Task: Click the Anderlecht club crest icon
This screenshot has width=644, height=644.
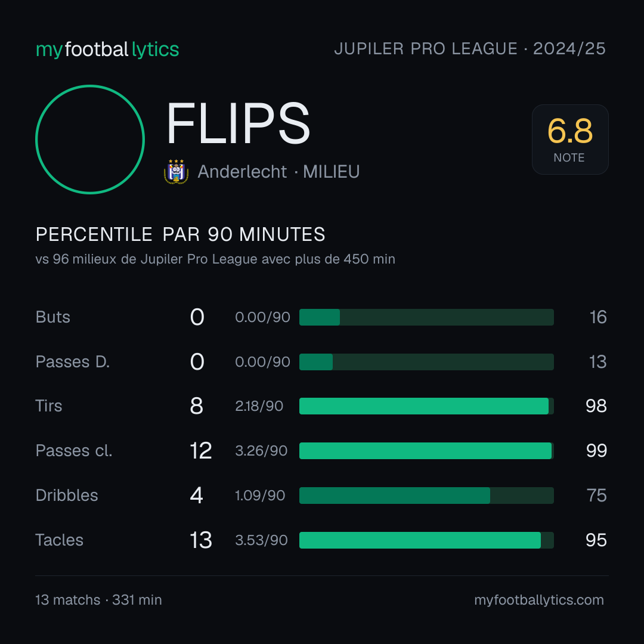Action: click(x=176, y=172)
